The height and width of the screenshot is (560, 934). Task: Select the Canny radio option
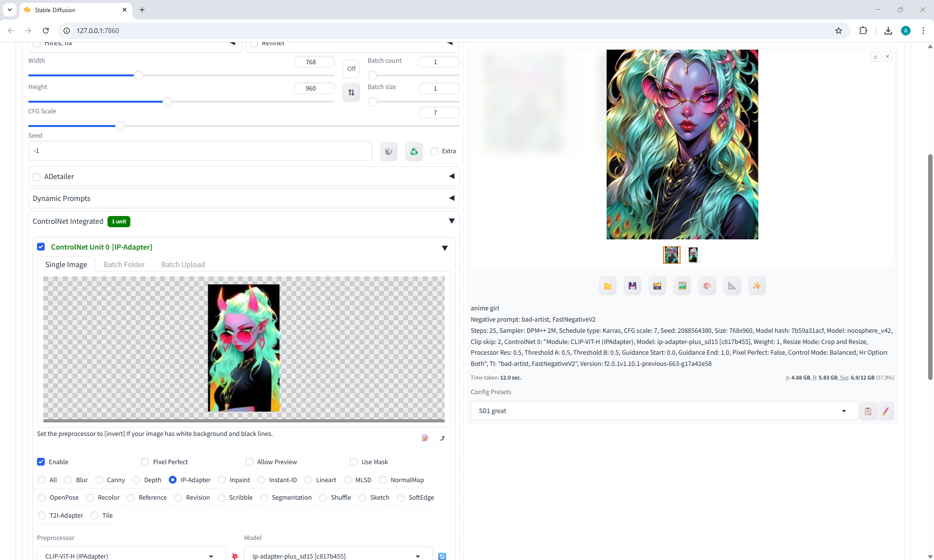click(x=100, y=480)
